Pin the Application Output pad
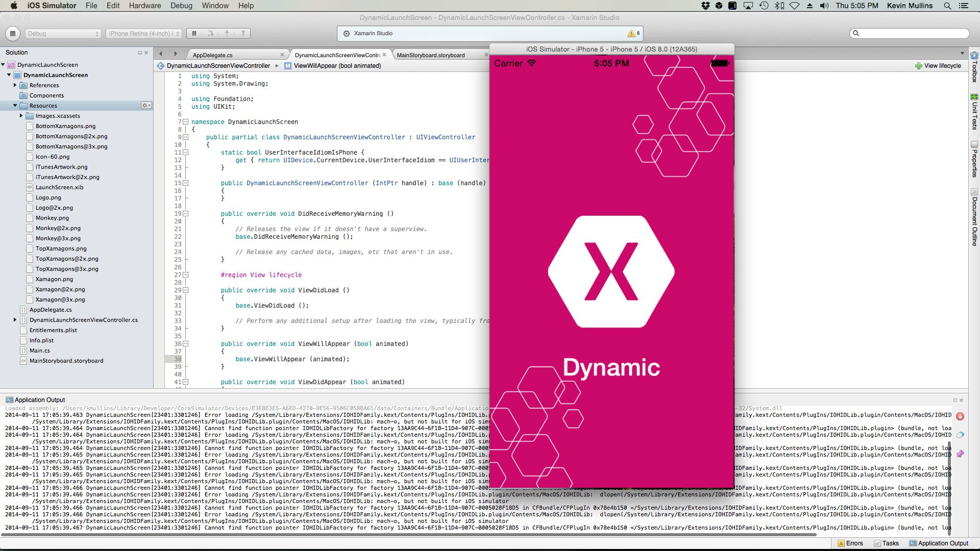This screenshot has height=551, width=980. pyautogui.click(x=960, y=454)
